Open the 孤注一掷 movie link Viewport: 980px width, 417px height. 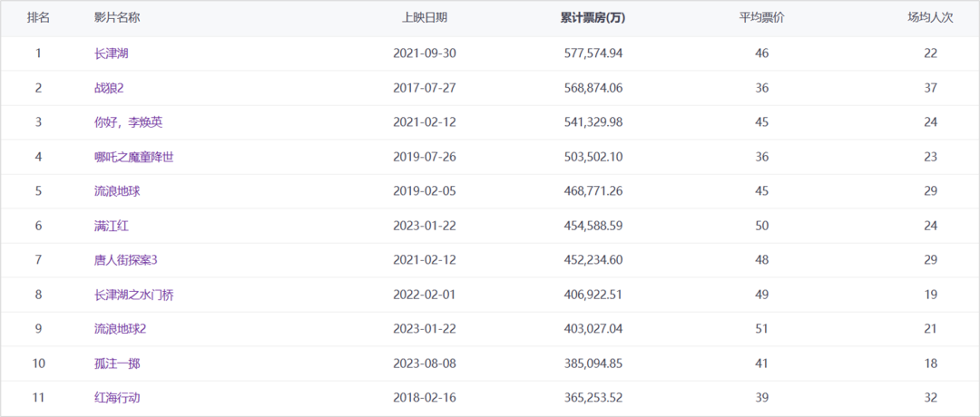(x=117, y=364)
